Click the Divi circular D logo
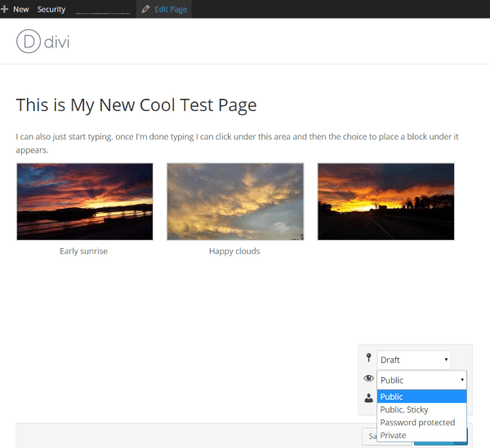The image size is (490, 448). pos(28,42)
